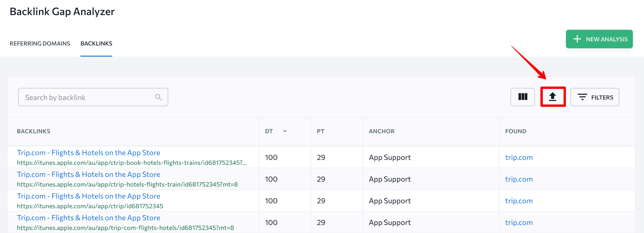Open the columns settings icon
The image size is (644, 233).
(522, 97)
